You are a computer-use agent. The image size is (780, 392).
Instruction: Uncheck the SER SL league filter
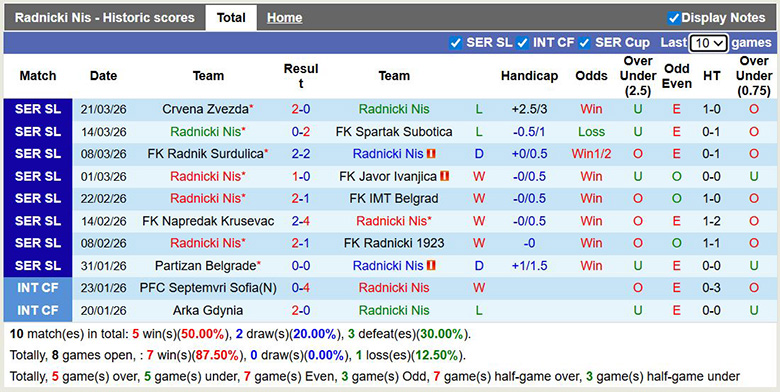point(455,43)
